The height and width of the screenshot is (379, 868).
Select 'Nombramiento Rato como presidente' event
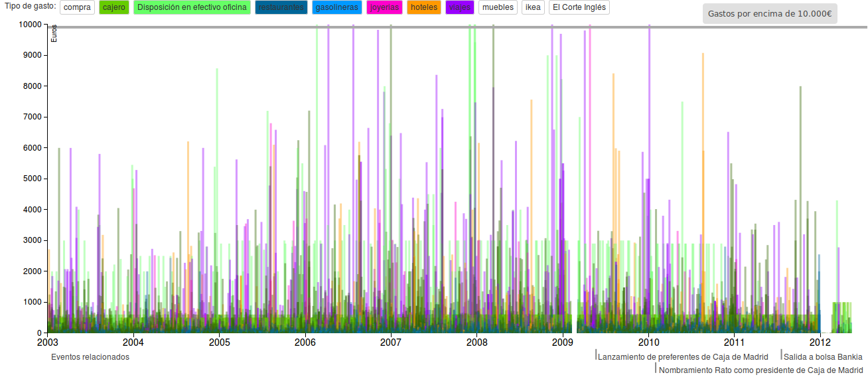click(761, 370)
